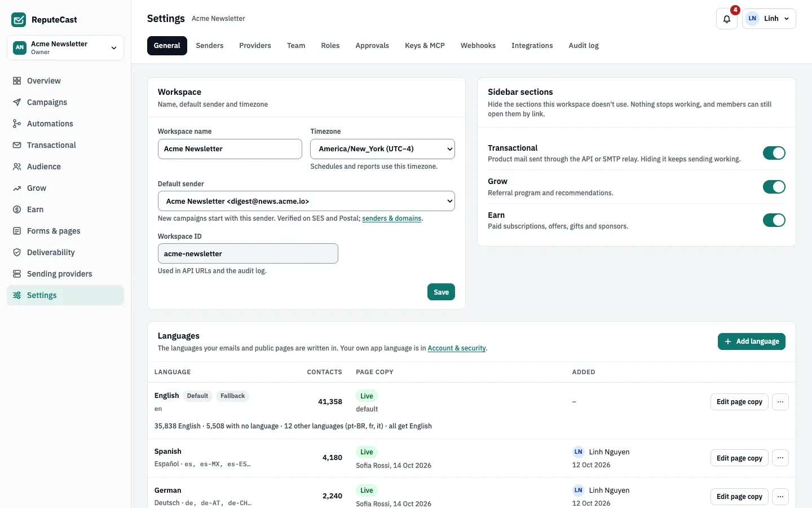Click the Automations branch icon
Viewport: 812px width, 508px height.
[17, 124]
